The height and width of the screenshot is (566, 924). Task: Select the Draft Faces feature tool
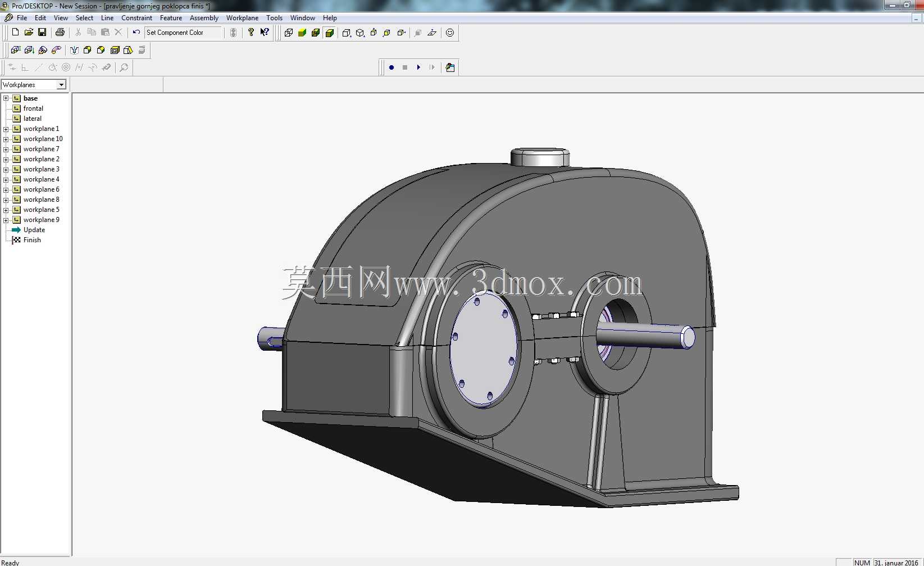(x=128, y=50)
